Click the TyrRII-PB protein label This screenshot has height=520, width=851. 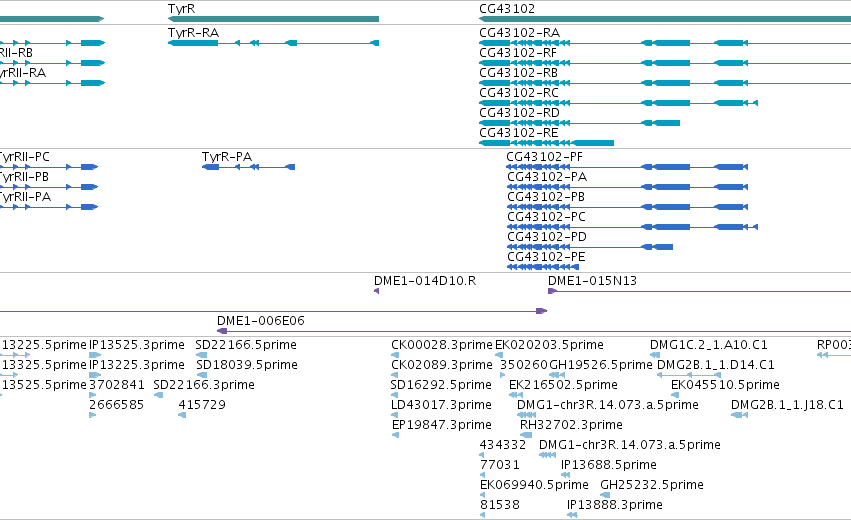pos(24,177)
